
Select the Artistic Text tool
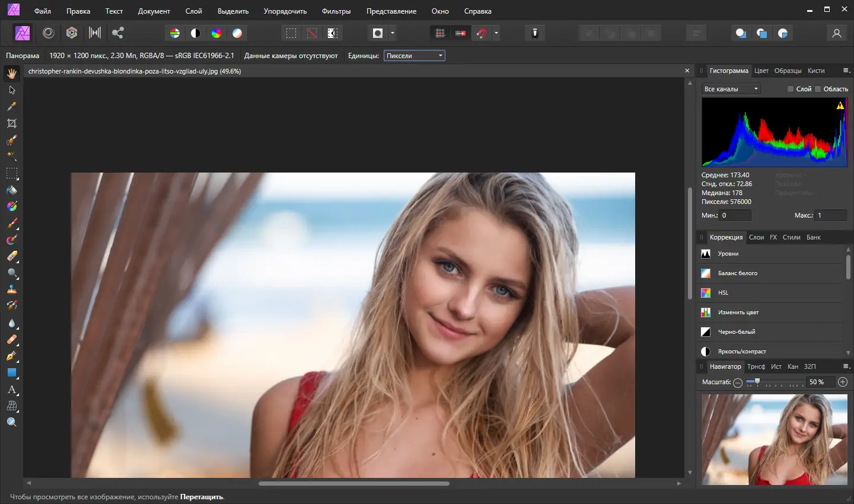(x=12, y=390)
